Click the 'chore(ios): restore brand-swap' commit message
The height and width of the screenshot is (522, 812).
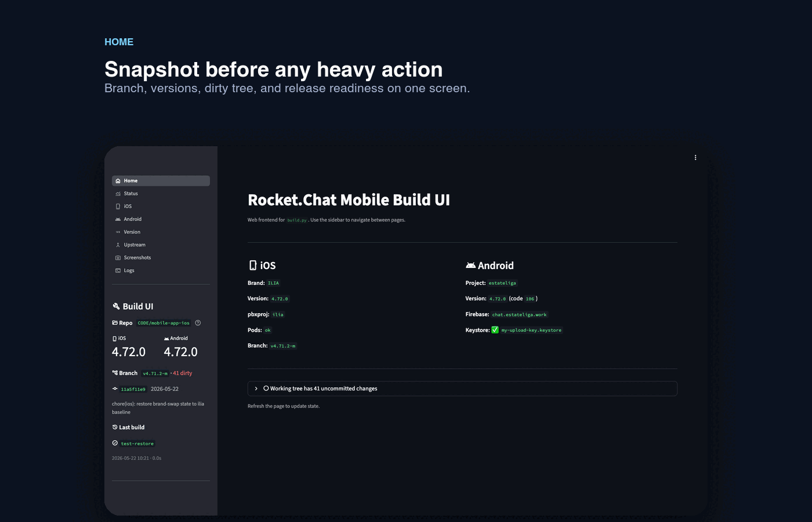click(x=158, y=408)
